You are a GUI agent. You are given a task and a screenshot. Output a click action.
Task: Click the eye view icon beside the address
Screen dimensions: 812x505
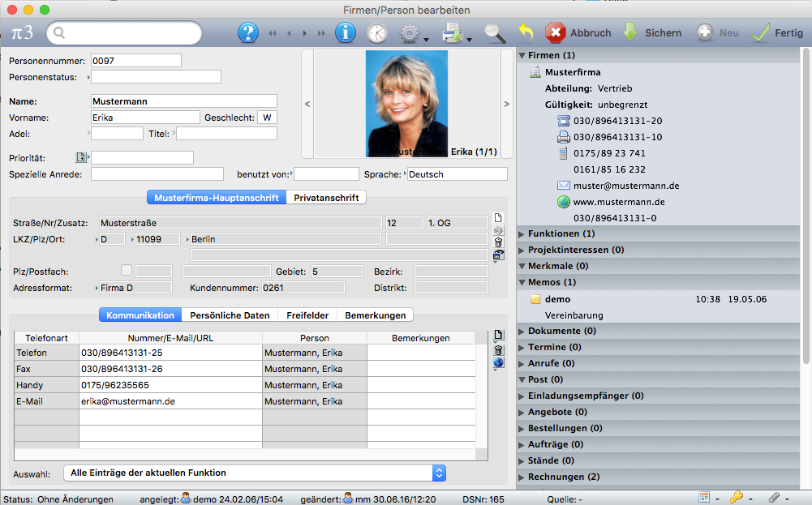pyautogui.click(x=498, y=255)
